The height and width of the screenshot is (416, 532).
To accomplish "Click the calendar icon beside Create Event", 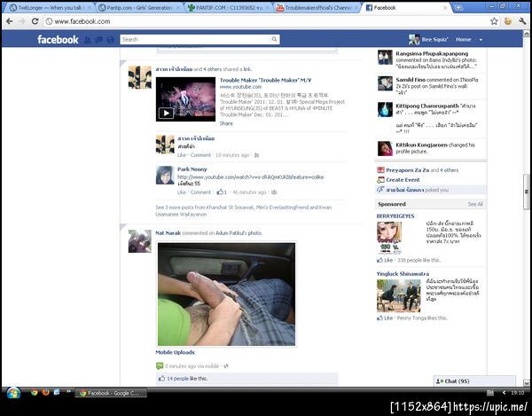I will (x=380, y=180).
